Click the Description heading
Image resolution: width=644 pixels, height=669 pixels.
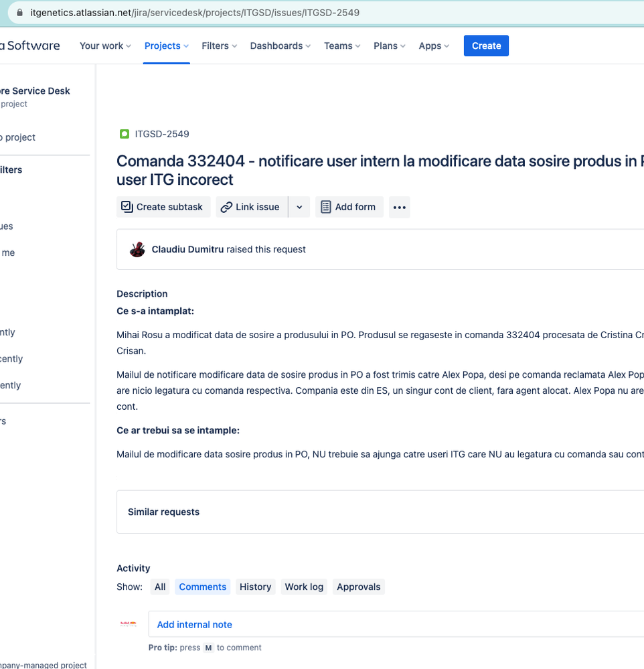pos(142,294)
